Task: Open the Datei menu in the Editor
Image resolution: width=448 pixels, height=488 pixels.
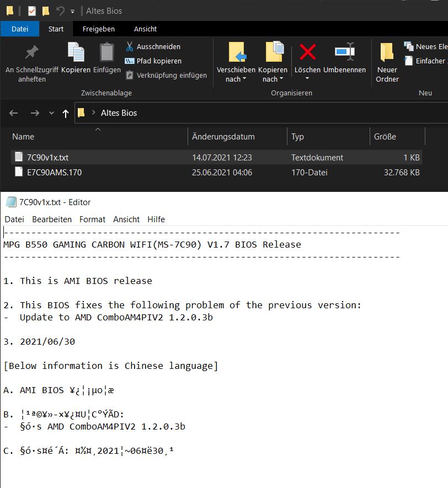Action: pyautogui.click(x=14, y=219)
